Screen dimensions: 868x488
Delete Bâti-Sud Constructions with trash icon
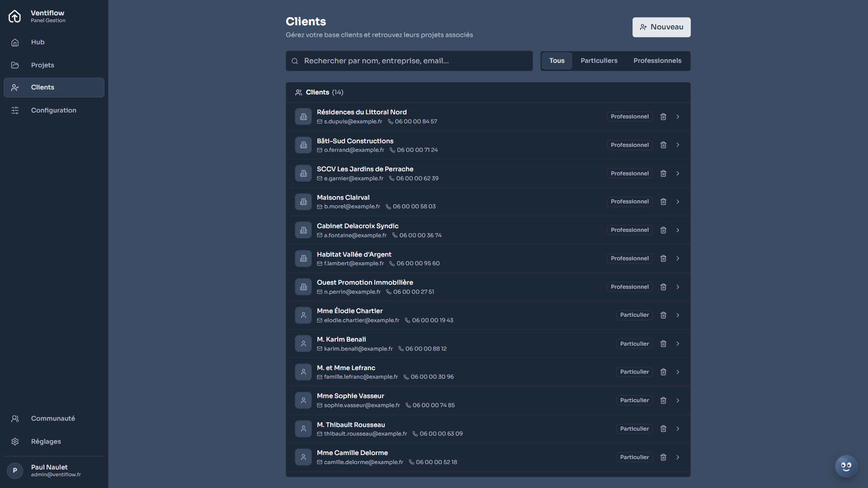point(663,145)
